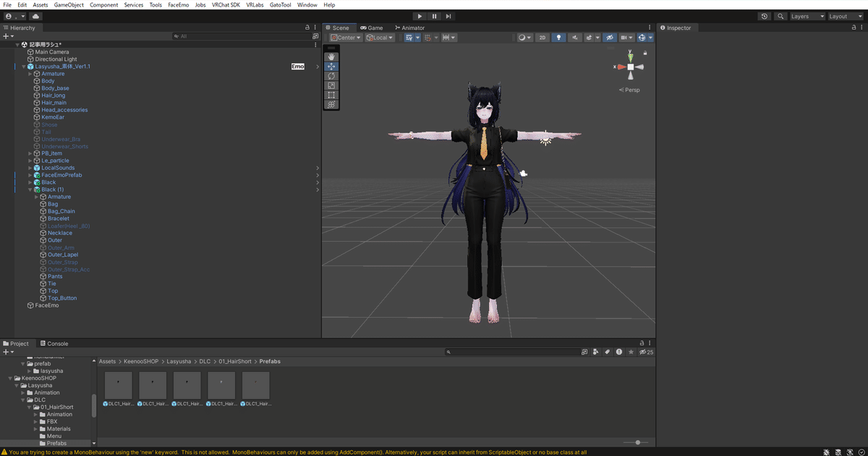Image resolution: width=868 pixels, height=456 pixels.
Task: Toggle scene visibility hidden-objects button
Action: click(x=610, y=38)
